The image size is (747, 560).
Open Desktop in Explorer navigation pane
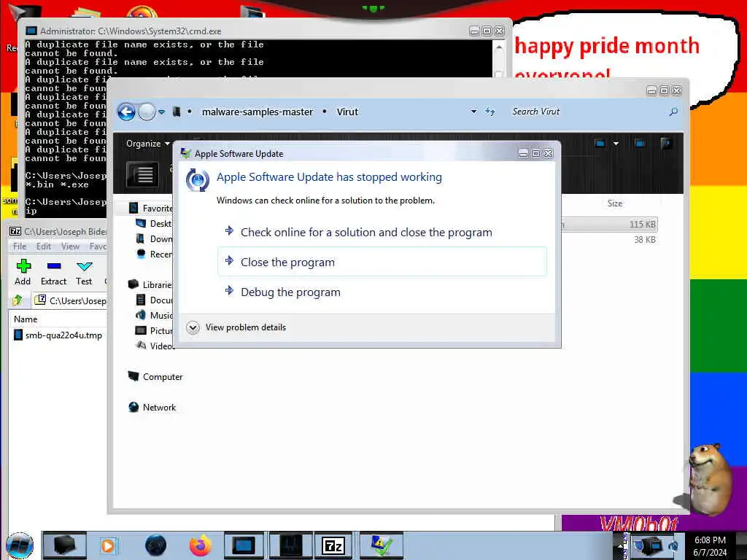(155, 224)
